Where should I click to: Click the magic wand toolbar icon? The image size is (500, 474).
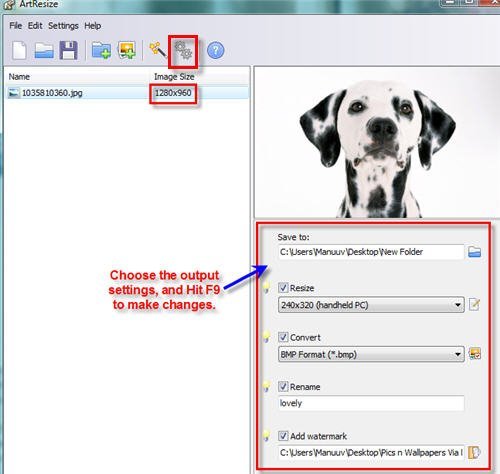click(x=158, y=50)
